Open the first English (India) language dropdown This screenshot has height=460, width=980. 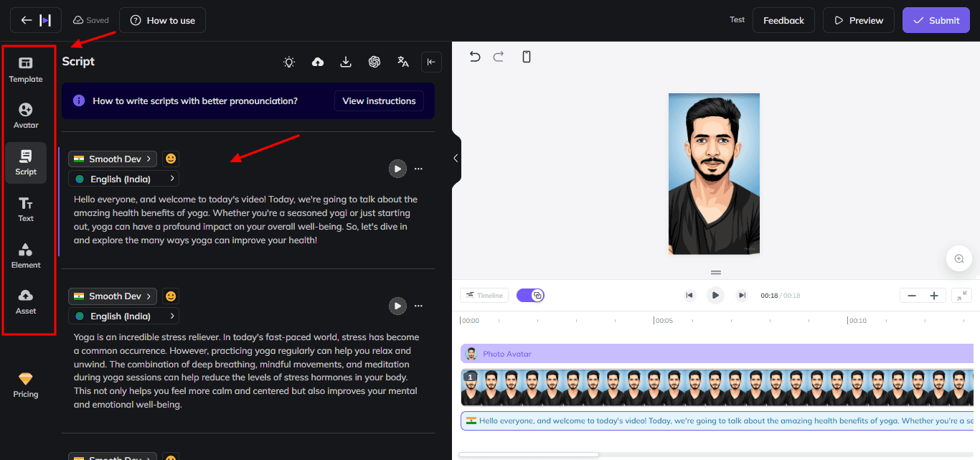[x=123, y=179]
